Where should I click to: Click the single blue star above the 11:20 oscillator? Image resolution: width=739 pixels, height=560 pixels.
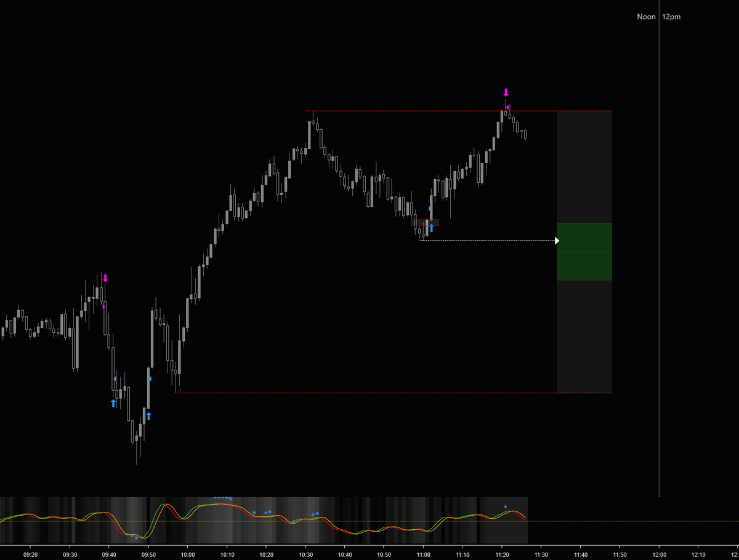tap(506, 506)
